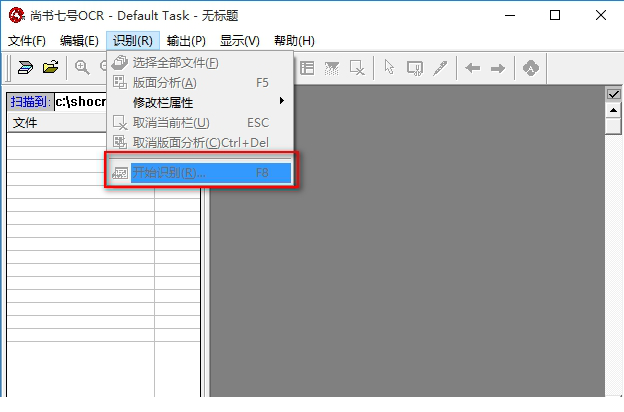Click the rectangle with X toolbar icon

point(357,68)
